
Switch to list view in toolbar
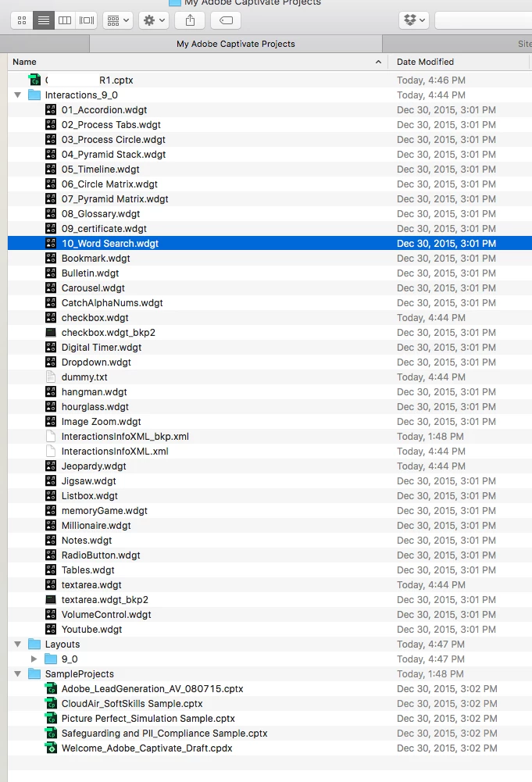point(44,20)
